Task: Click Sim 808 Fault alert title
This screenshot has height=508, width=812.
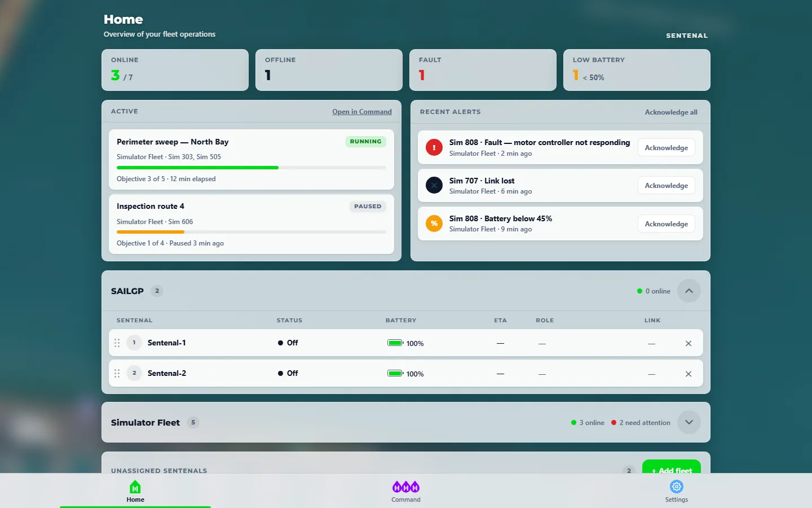Action: tap(540, 142)
